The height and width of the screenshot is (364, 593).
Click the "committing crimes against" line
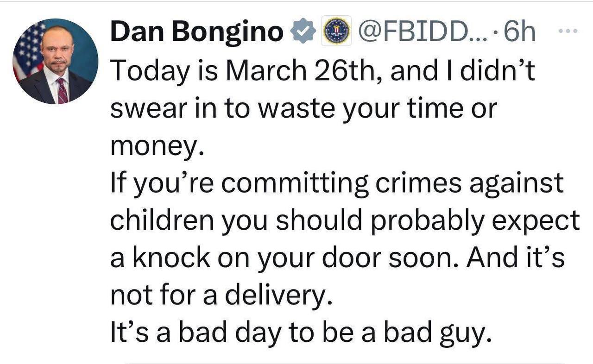[337, 183]
